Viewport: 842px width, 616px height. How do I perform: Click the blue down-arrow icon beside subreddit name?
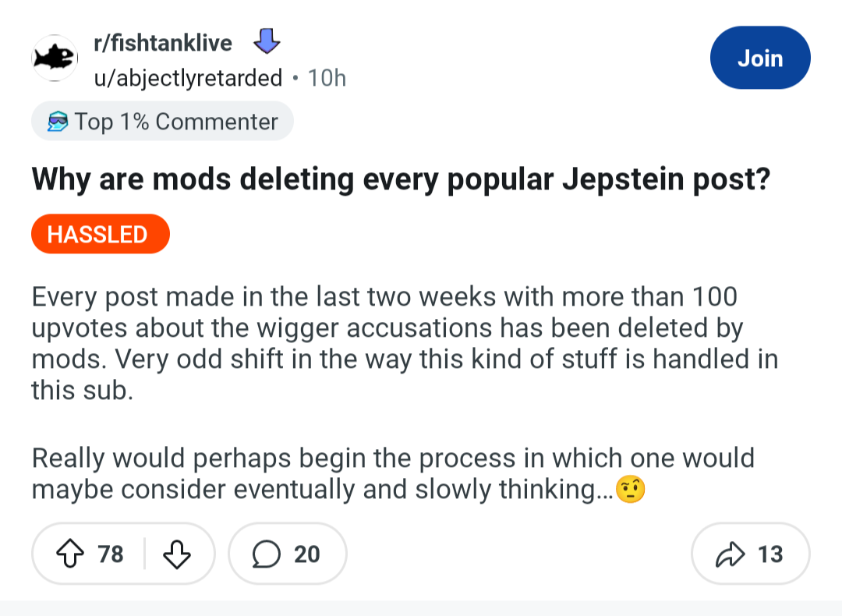pyautogui.click(x=267, y=42)
